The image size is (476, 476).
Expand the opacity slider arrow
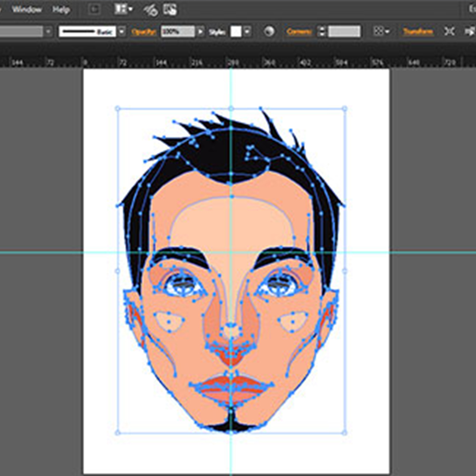click(200, 31)
